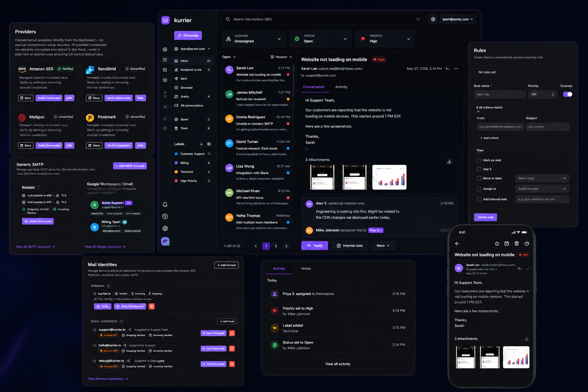
Task: Go to next page of conversations
Action: click(x=286, y=246)
